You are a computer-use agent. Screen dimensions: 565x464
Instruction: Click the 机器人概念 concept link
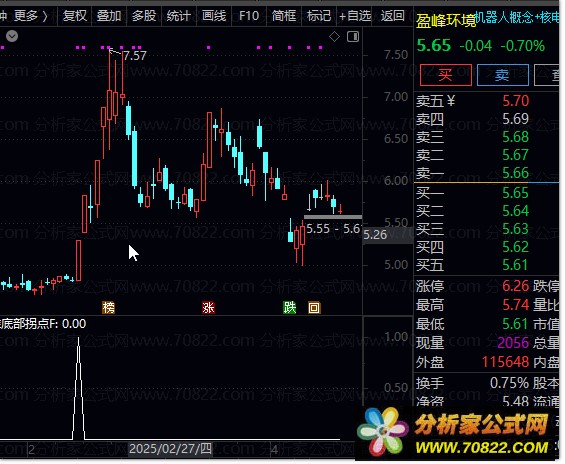504,17
